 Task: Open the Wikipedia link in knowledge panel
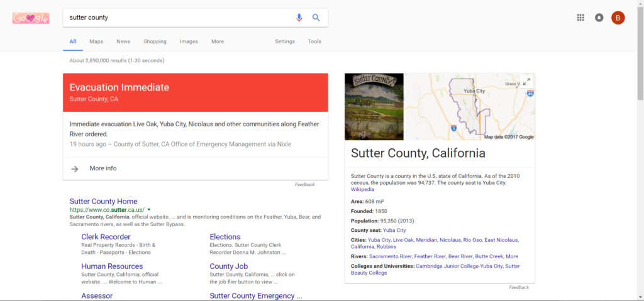click(x=363, y=190)
